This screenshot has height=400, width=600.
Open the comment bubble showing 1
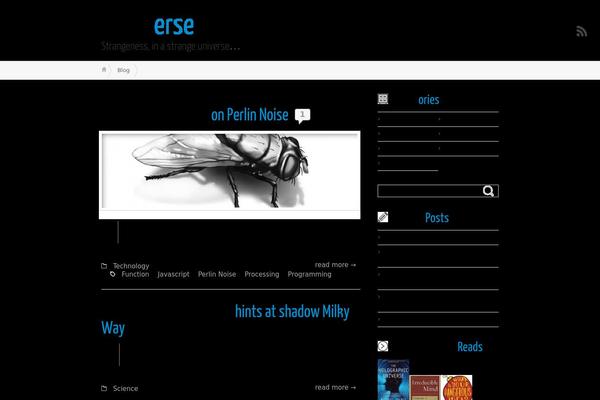[302, 116]
